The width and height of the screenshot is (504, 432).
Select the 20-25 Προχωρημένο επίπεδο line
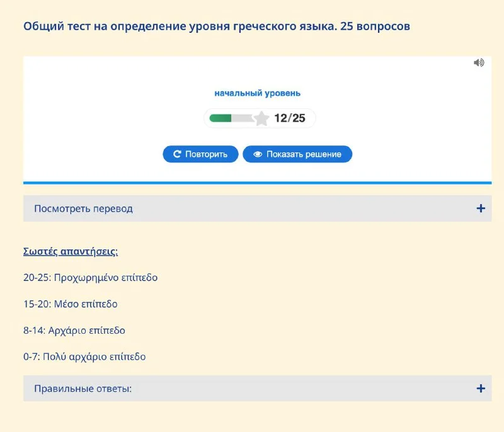click(x=90, y=278)
